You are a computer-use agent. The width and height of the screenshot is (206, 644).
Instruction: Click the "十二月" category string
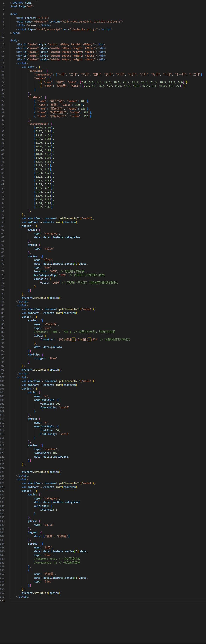195,74
